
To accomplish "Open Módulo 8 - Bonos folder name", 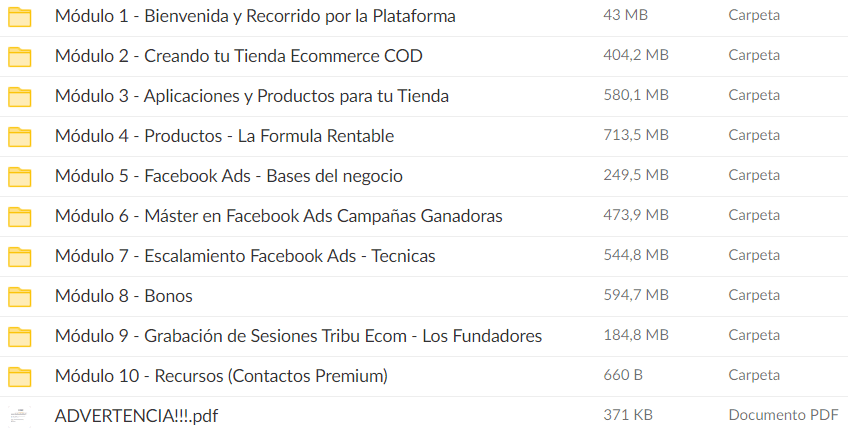I will [123, 296].
